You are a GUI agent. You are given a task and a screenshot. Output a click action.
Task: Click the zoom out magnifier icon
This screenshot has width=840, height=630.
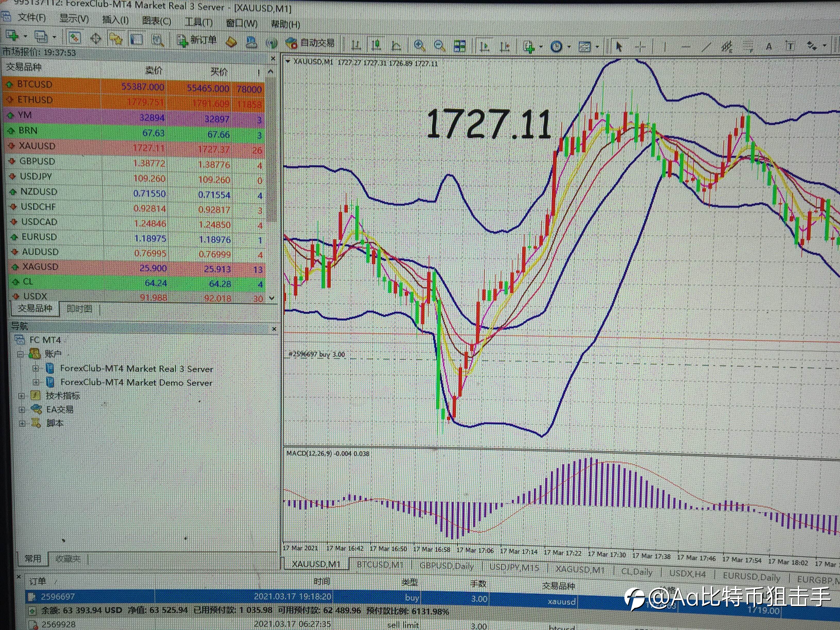point(439,46)
